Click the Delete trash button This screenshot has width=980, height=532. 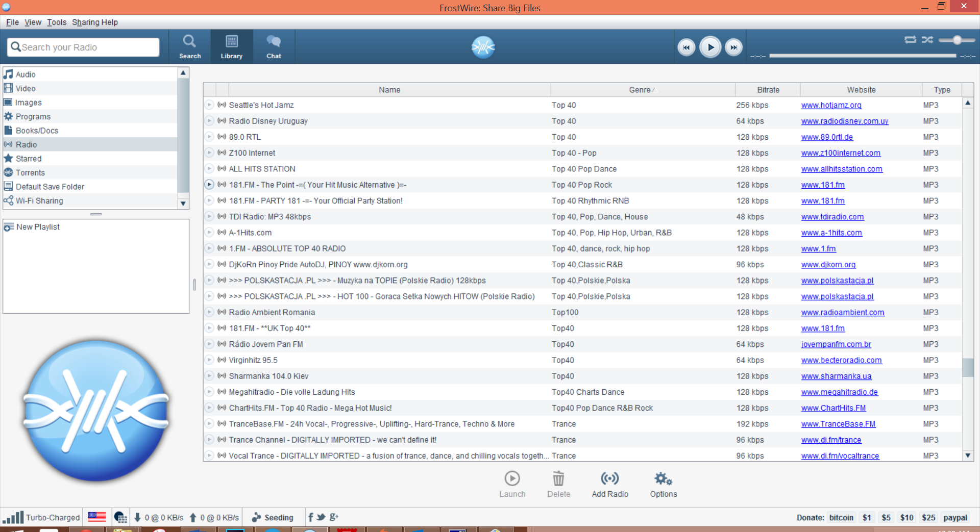point(558,484)
